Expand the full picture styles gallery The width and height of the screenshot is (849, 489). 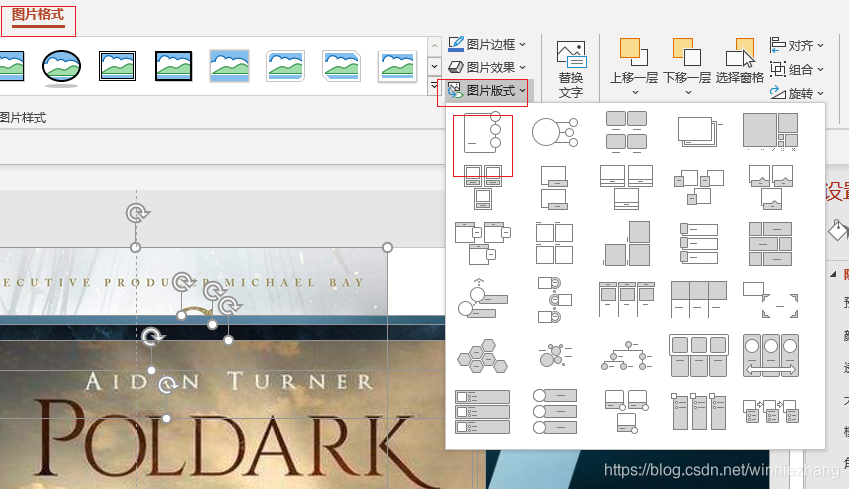tap(434, 86)
